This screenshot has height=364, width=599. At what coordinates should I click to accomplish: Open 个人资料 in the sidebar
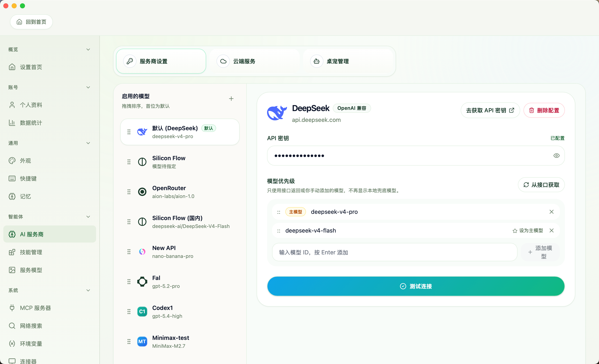[50, 105]
